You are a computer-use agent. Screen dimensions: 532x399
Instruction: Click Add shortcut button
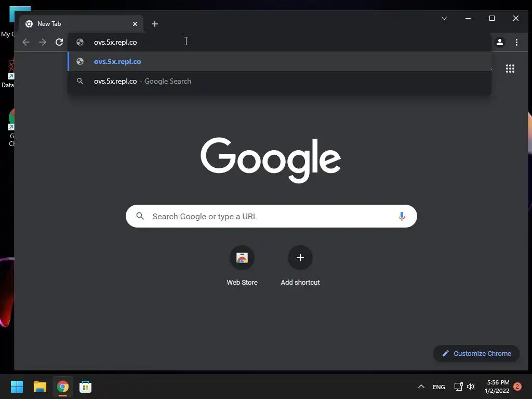pos(300,266)
